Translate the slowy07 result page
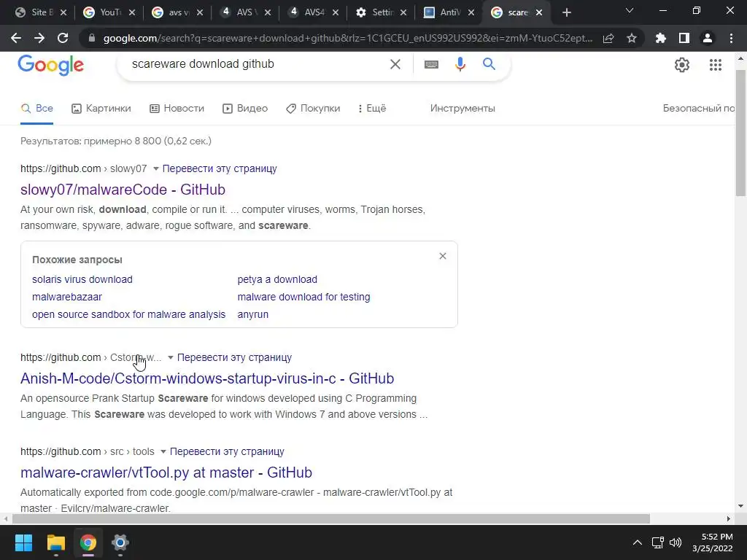 point(220,168)
